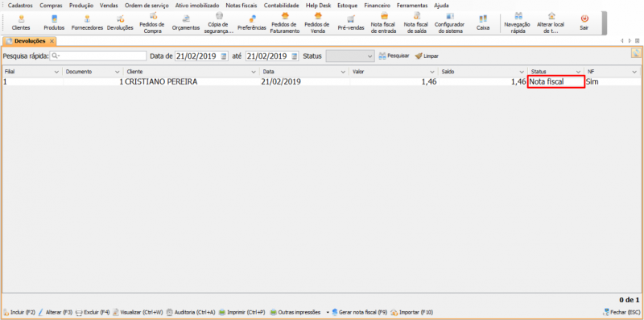Open the Devoluções toolbar icon
Viewport: 644px width, 320px height.
click(120, 23)
